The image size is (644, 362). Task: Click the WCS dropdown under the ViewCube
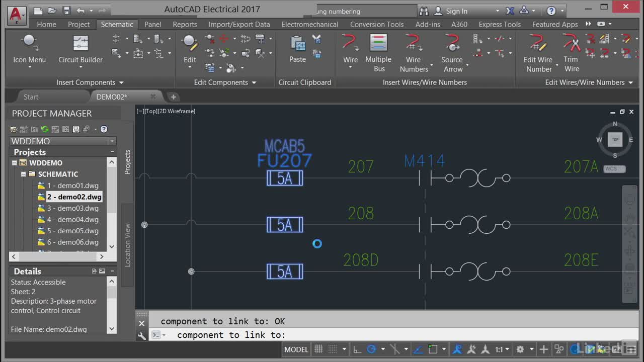[x=614, y=169]
